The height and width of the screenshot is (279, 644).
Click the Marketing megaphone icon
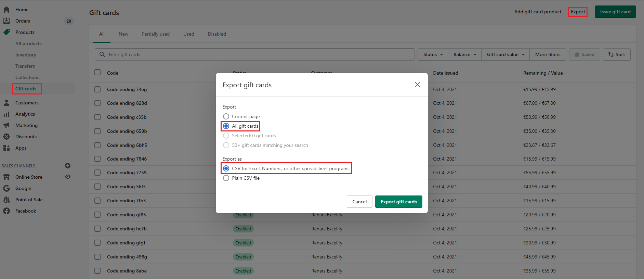click(6, 125)
